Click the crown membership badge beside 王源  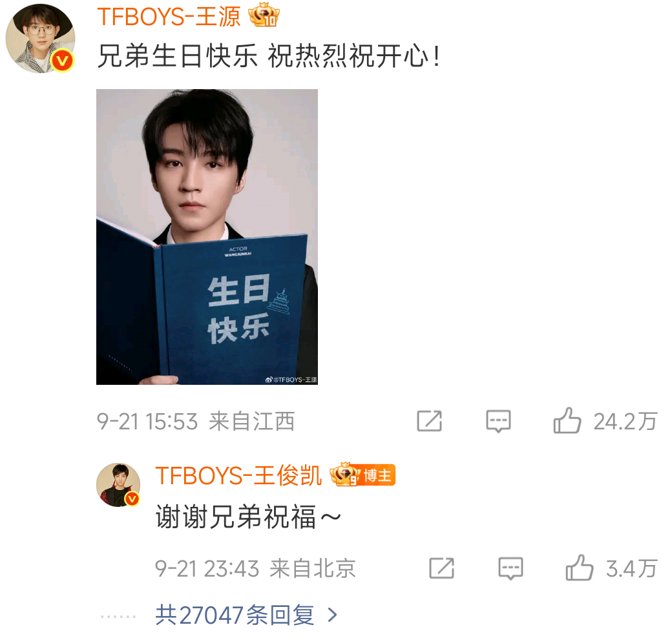click(264, 15)
